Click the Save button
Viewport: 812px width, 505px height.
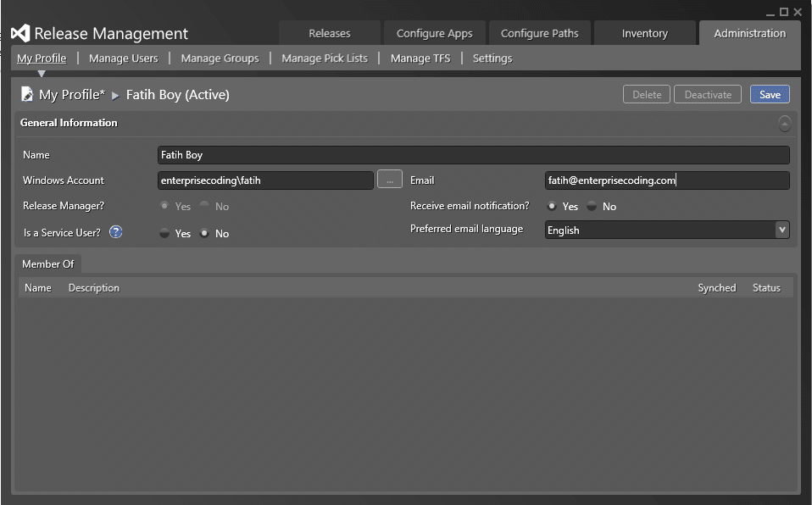point(770,94)
